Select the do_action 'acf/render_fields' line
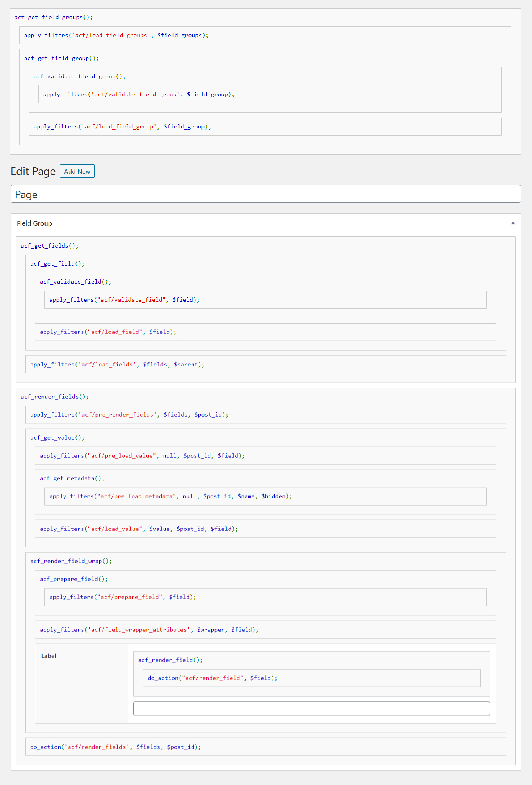532x785 pixels. [265, 747]
